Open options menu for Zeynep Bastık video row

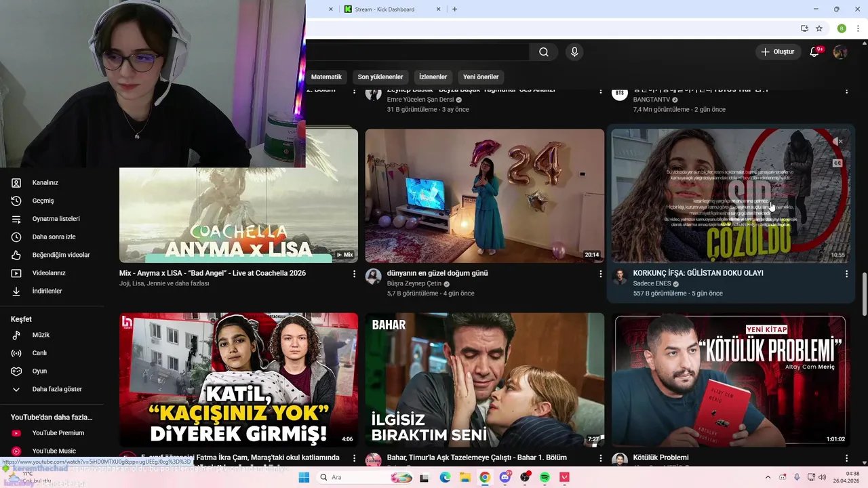coord(600,91)
